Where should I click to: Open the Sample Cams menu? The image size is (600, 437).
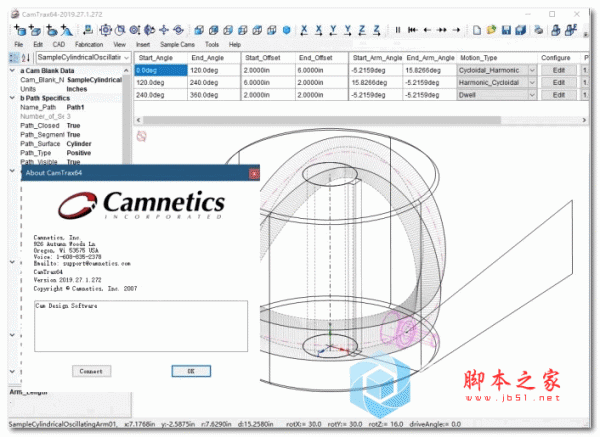pyautogui.click(x=177, y=44)
